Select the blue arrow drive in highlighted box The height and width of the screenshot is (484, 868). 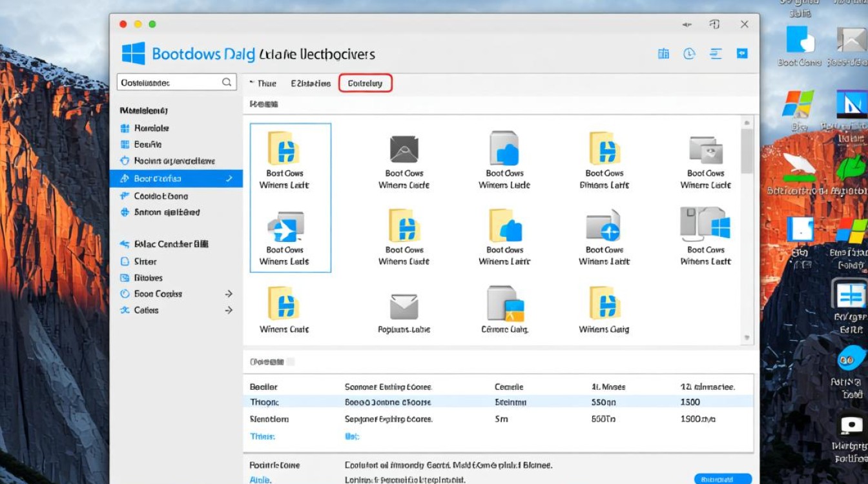[285, 227]
